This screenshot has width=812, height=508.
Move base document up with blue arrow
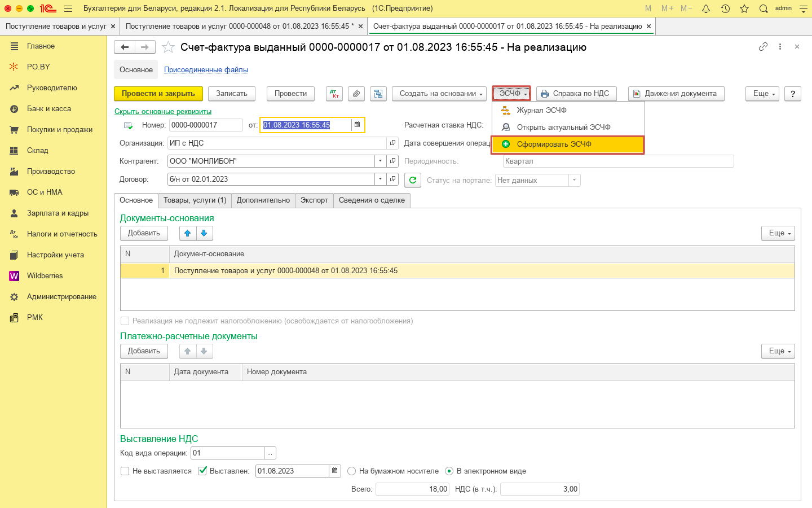point(188,233)
